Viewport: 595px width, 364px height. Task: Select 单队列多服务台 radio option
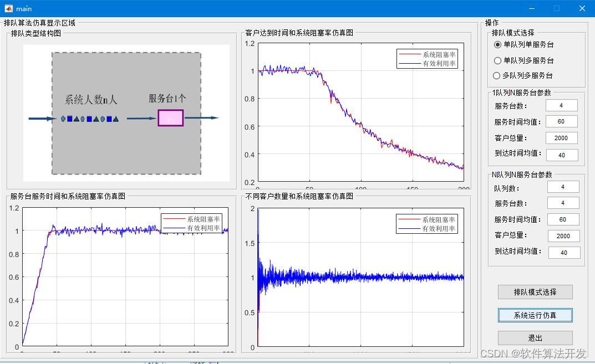click(x=524, y=60)
